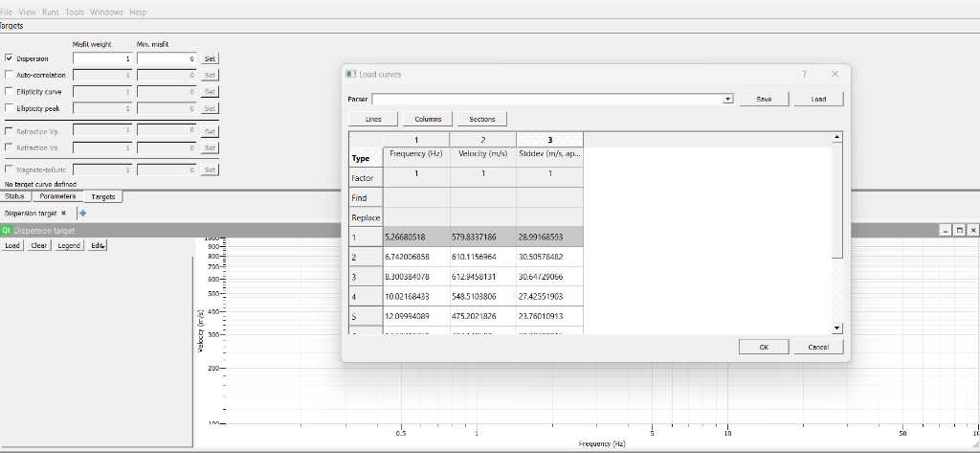980x453 pixels.
Task: Click the blue plus add-tab icon
Action: pyautogui.click(x=83, y=214)
